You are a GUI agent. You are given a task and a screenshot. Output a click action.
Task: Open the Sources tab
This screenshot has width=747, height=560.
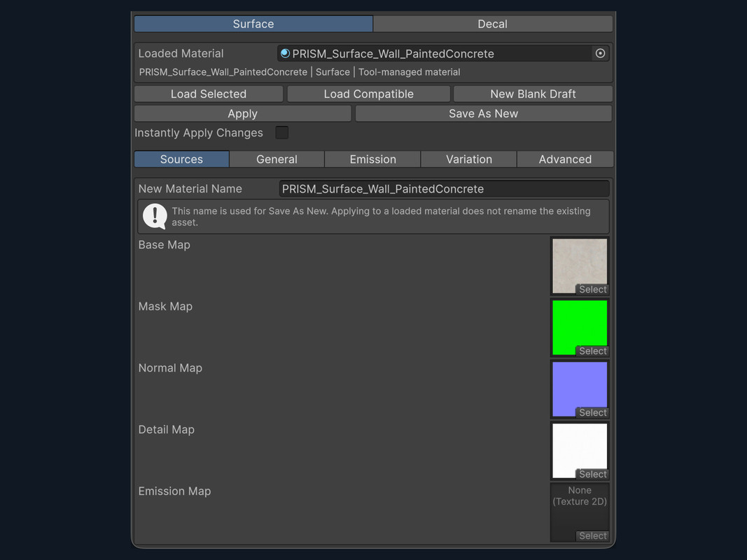pos(181,159)
